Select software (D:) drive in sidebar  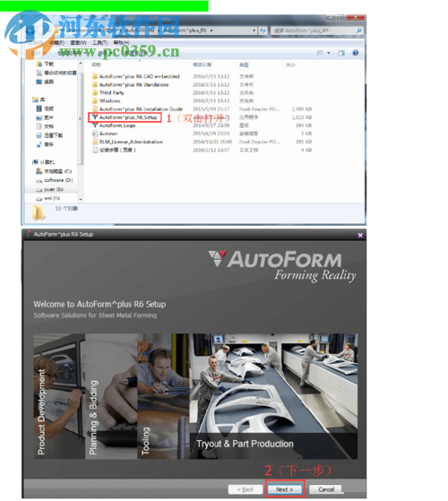click(58, 180)
